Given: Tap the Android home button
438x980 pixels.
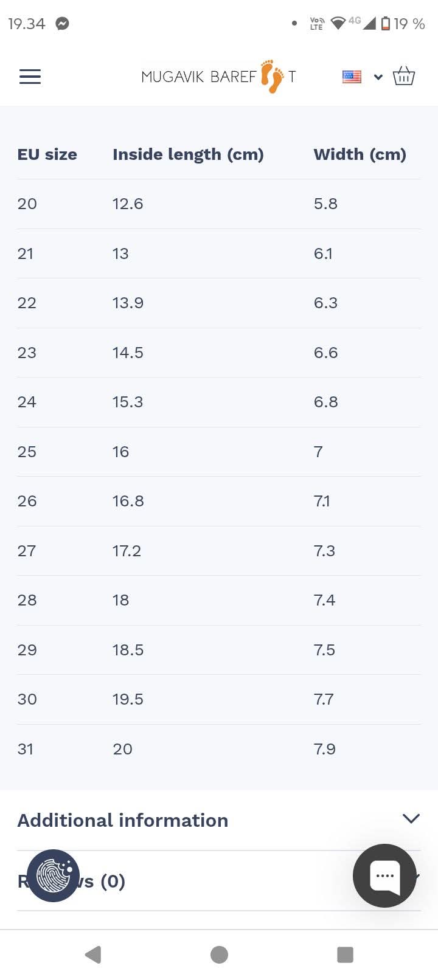Looking at the screenshot, I should pos(219,954).
